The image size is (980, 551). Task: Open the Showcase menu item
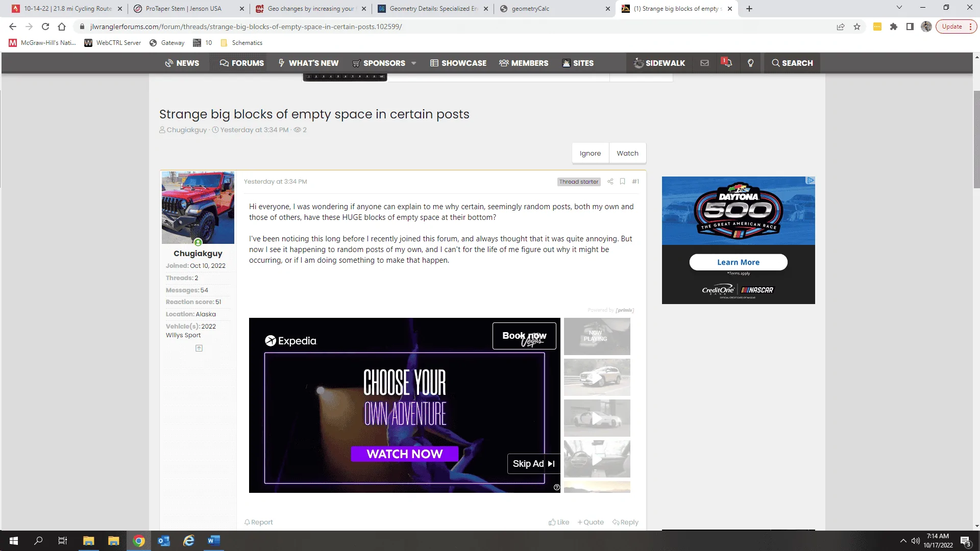(x=458, y=63)
